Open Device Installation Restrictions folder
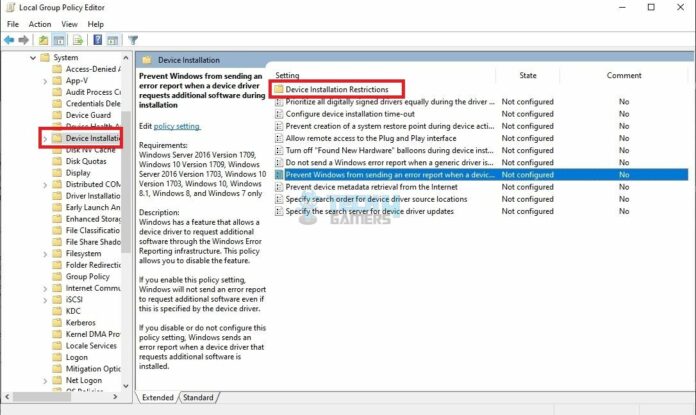The width and height of the screenshot is (696, 415). 337,90
